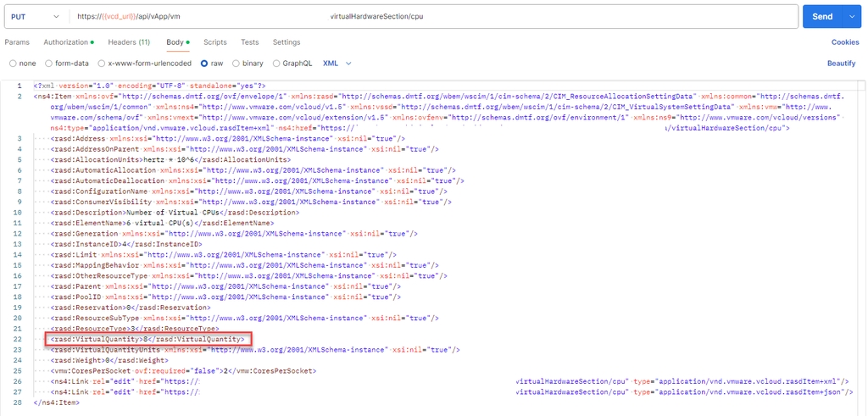Viewport: 868px width, 416px height.
Task: Open the PUT HTTP method dropdown
Action: [36, 16]
